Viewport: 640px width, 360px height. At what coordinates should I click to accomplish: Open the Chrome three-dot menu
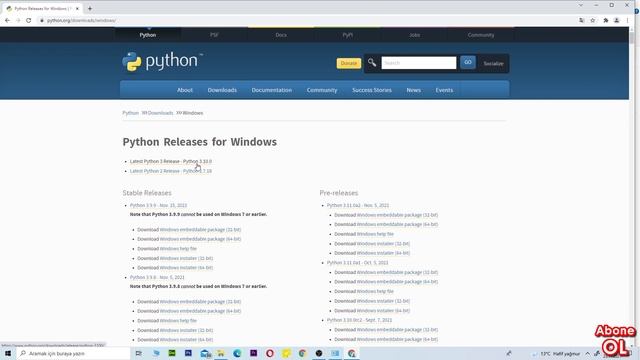click(x=627, y=20)
